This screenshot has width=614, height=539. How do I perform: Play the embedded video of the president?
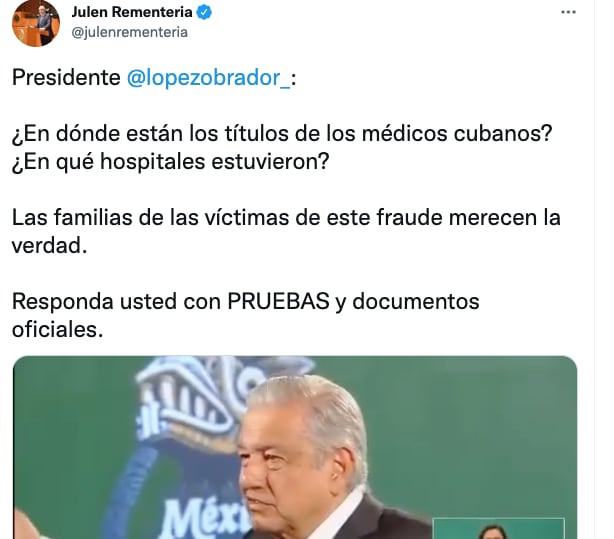[x=295, y=447]
